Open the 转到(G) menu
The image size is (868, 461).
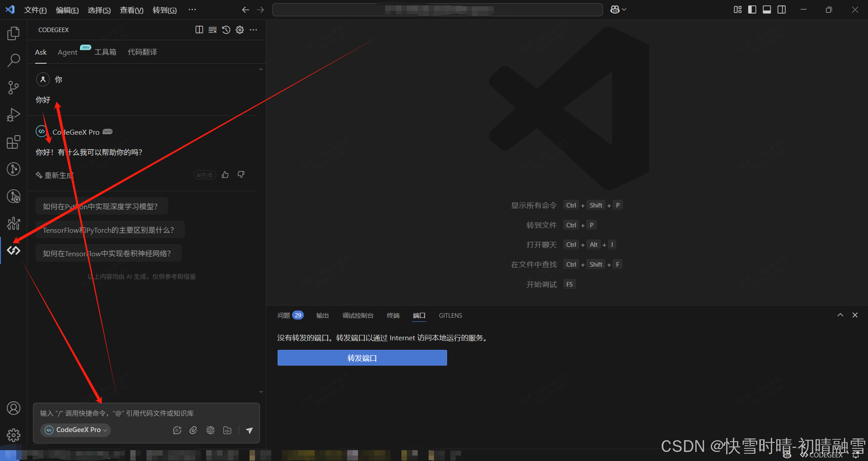[165, 10]
